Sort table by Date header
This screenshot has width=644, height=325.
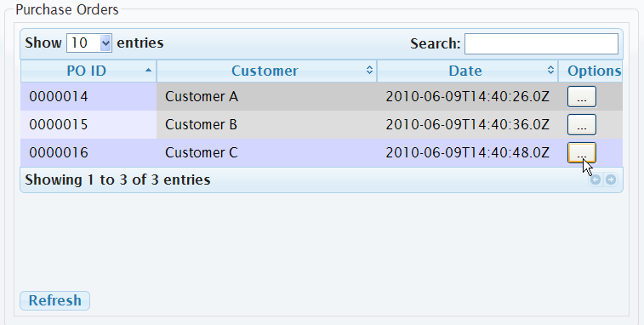pyautogui.click(x=467, y=71)
